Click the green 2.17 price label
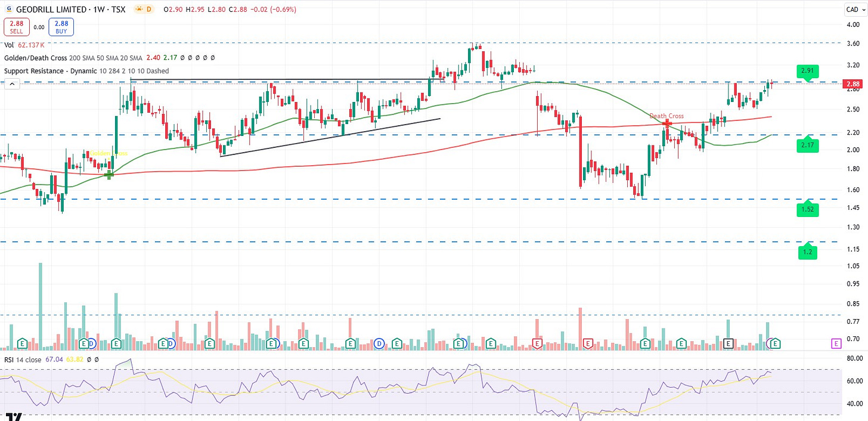868x421 pixels. (x=808, y=144)
